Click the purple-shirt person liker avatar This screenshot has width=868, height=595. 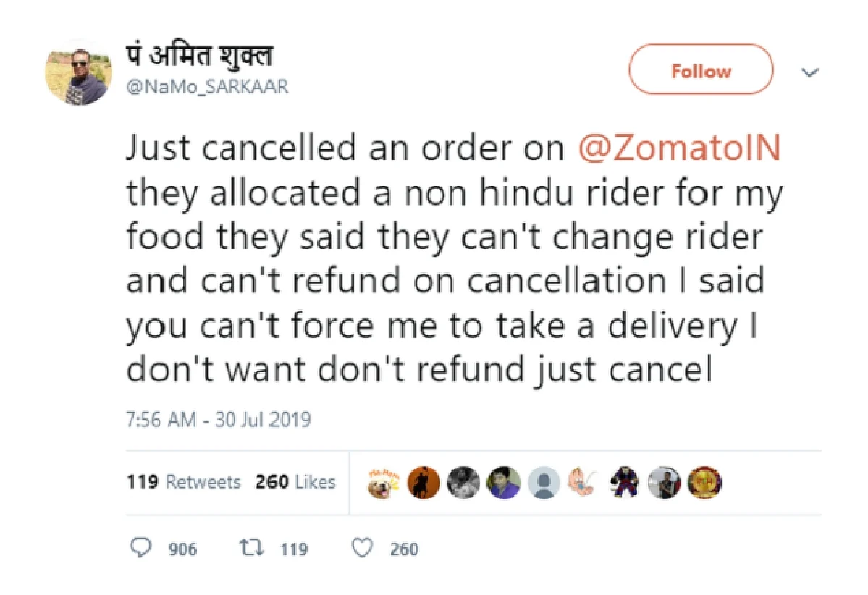[504, 483]
